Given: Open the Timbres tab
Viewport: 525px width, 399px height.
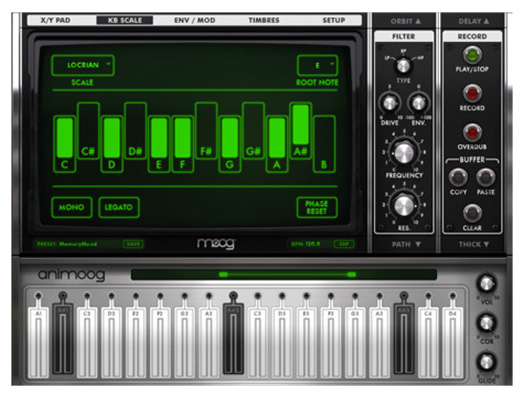Looking at the screenshot, I should [x=264, y=20].
